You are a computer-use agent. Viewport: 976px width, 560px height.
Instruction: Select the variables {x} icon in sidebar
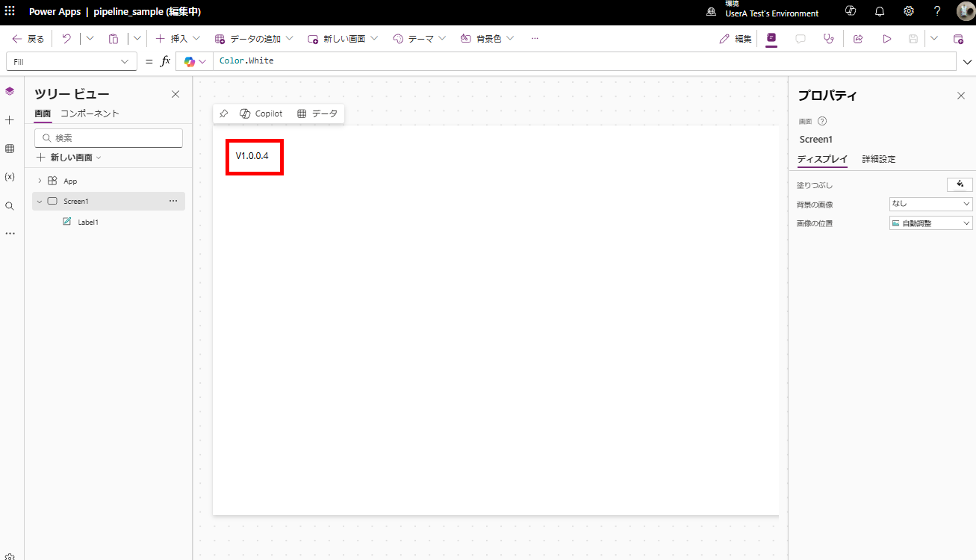click(x=10, y=176)
